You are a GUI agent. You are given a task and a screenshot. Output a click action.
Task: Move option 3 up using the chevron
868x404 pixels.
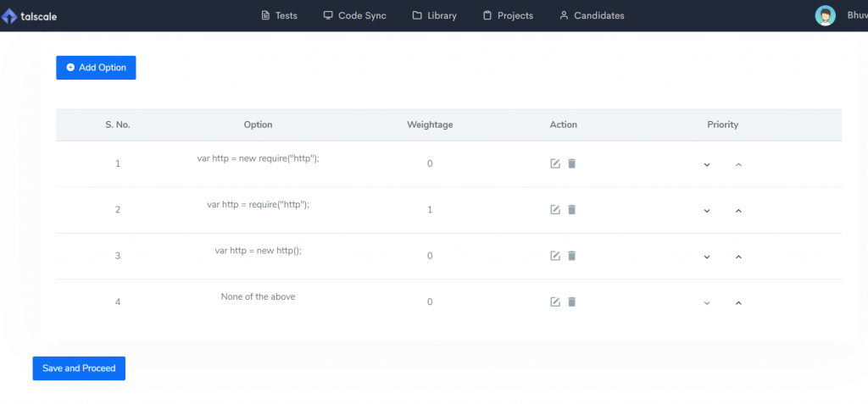point(738,257)
